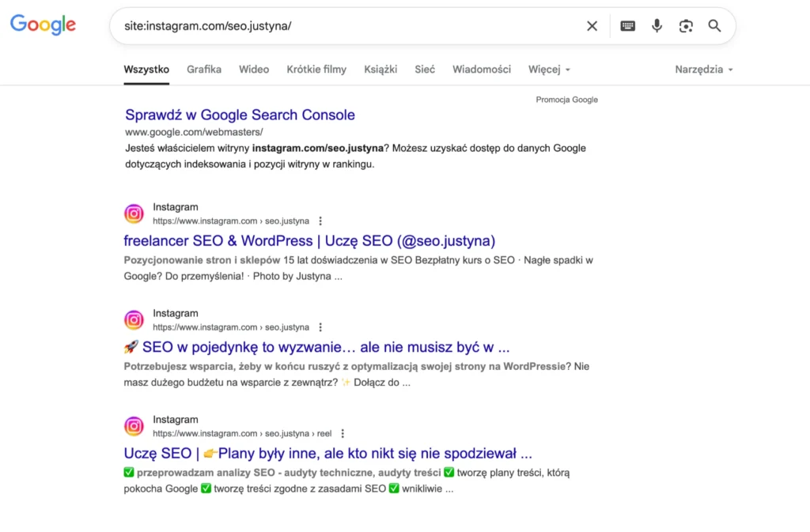Image resolution: width=810 pixels, height=532 pixels.
Task: Open SEO w pojedynkę to wyzwanie result
Action: [x=316, y=347]
